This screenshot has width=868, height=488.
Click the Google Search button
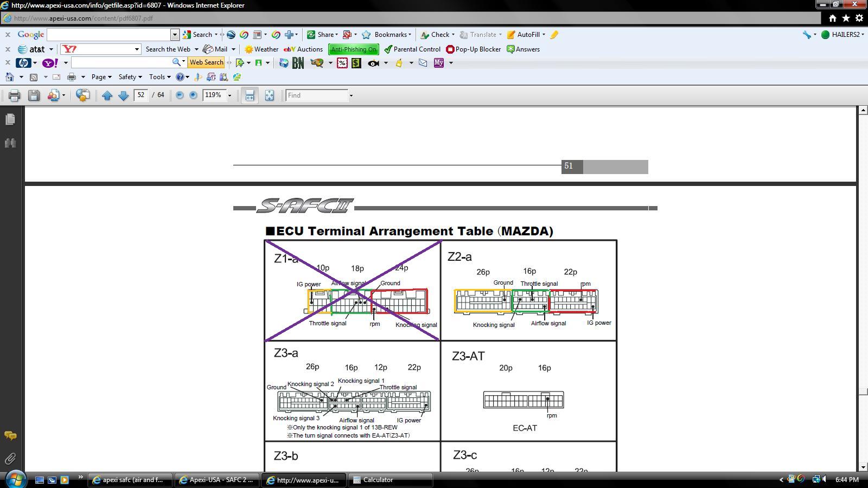199,35
